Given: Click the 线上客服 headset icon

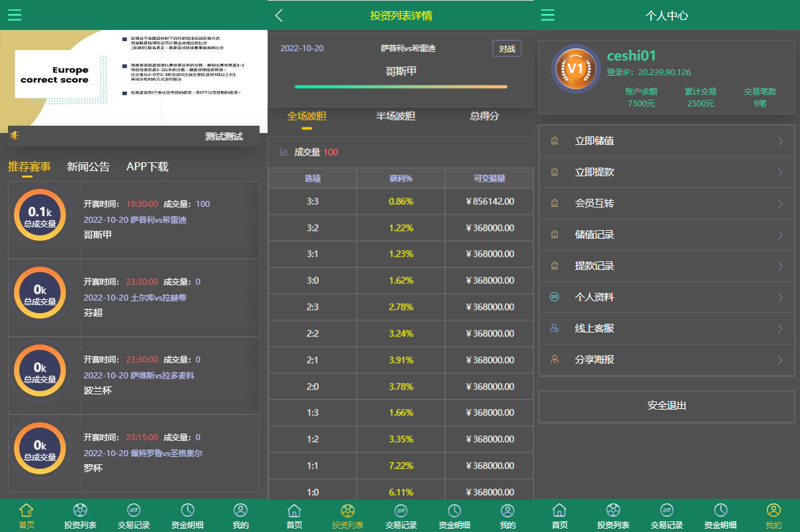Looking at the screenshot, I should click(554, 328).
